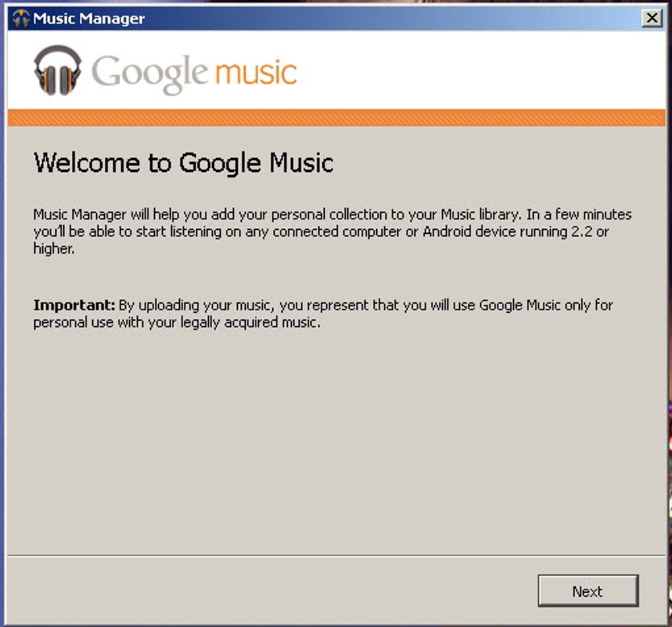Click the orange striped divider bar
The height and width of the screenshot is (627, 672).
tap(337, 118)
